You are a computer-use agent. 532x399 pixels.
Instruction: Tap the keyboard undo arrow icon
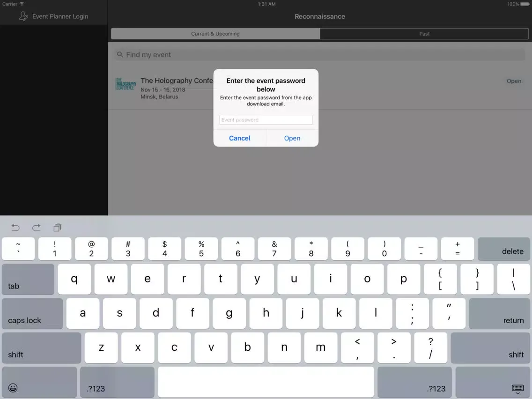(x=15, y=227)
